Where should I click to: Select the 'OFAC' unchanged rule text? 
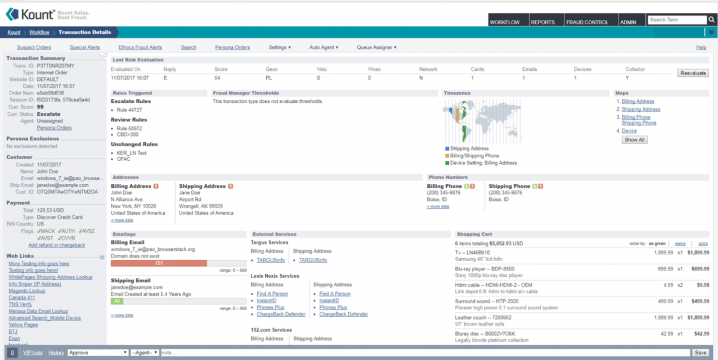click(x=123, y=159)
